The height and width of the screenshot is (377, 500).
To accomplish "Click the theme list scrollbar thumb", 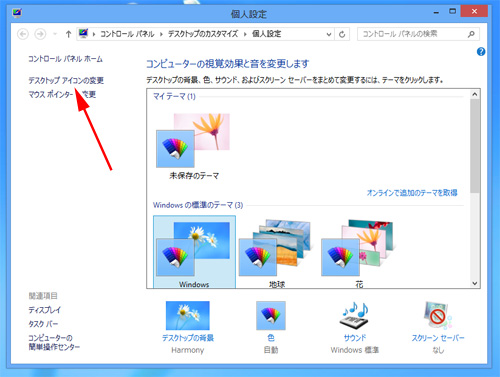I will pyautogui.click(x=475, y=146).
